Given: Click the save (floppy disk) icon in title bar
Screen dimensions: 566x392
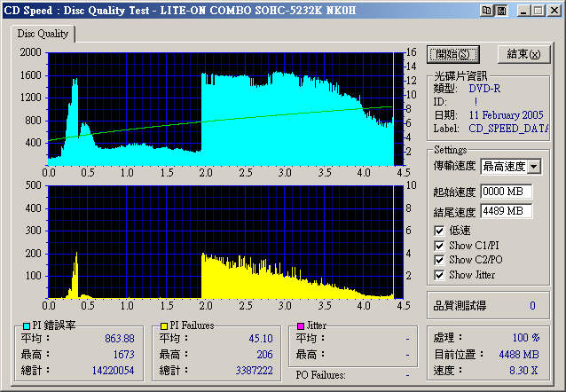Looking at the screenshot, I should [x=501, y=11].
